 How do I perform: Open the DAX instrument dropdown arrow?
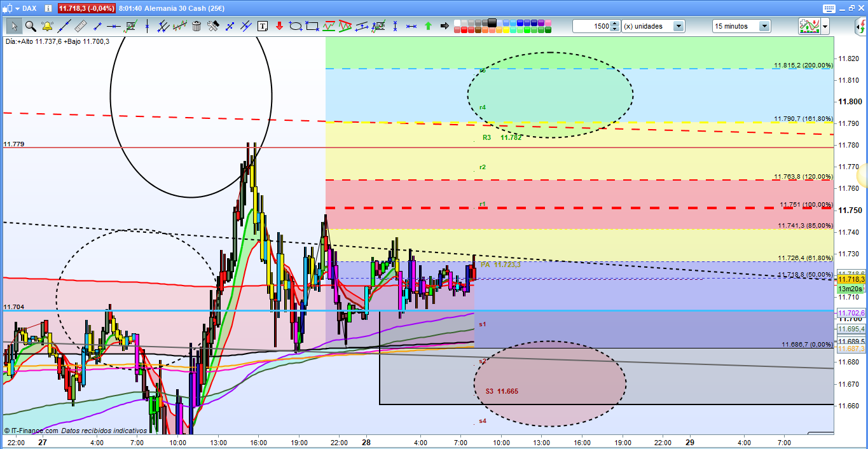pos(16,8)
